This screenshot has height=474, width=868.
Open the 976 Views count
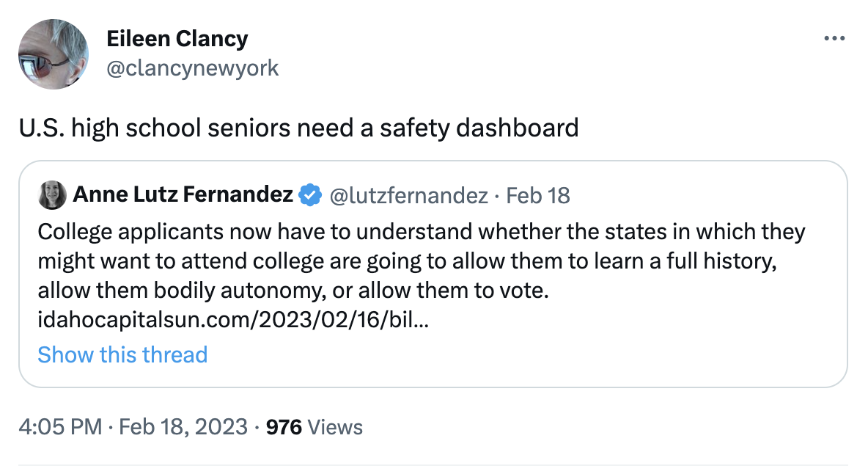[314, 427]
